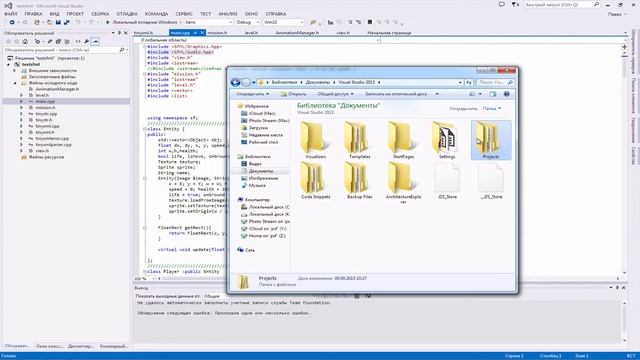The height and width of the screenshot is (360, 640).
Task: Close the main.cpp tab
Action: click(202, 33)
